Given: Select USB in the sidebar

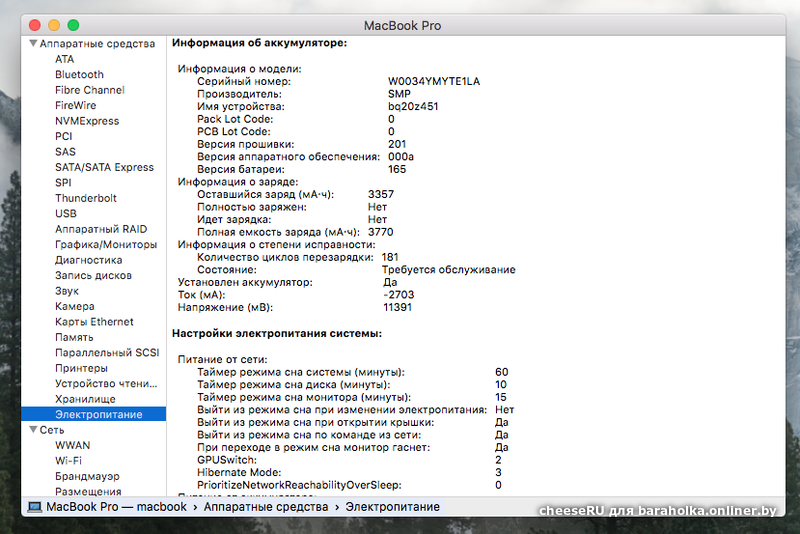Looking at the screenshot, I should 66,213.
